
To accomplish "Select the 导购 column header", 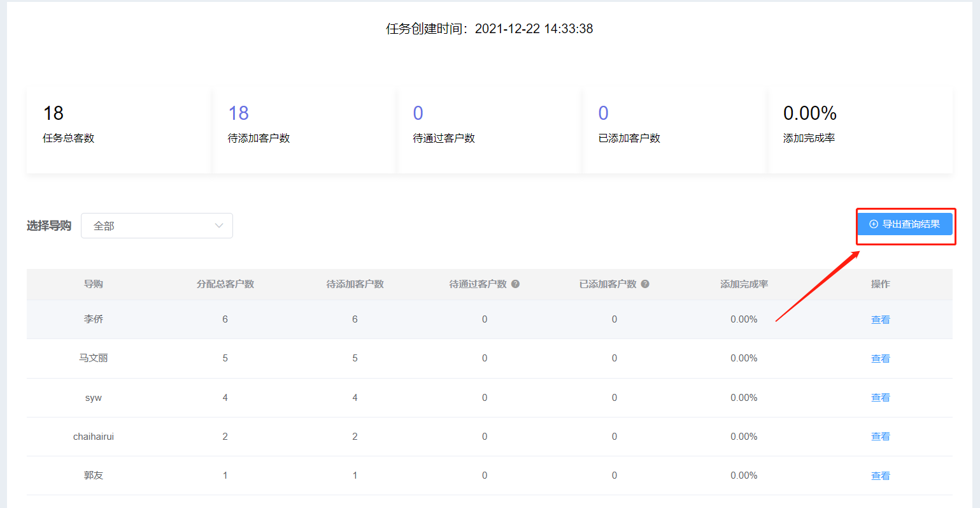I will [x=94, y=284].
